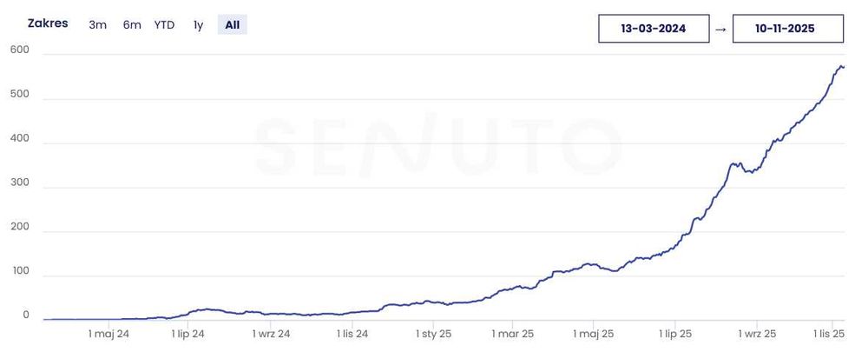Image resolution: width=868 pixels, height=352 pixels.
Task: Switch range to YTD
Action: [165, 25]
